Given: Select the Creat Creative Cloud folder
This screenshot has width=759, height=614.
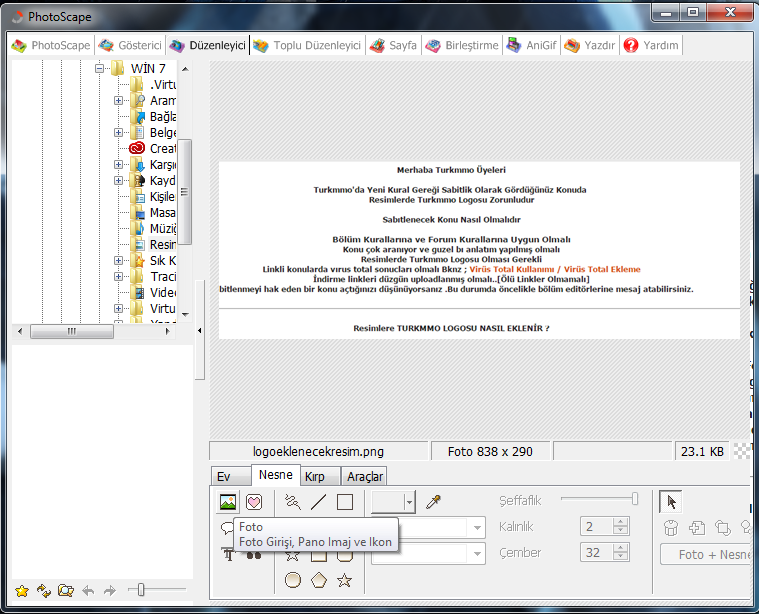Looking at the screenshot, I should pos(153,148).
